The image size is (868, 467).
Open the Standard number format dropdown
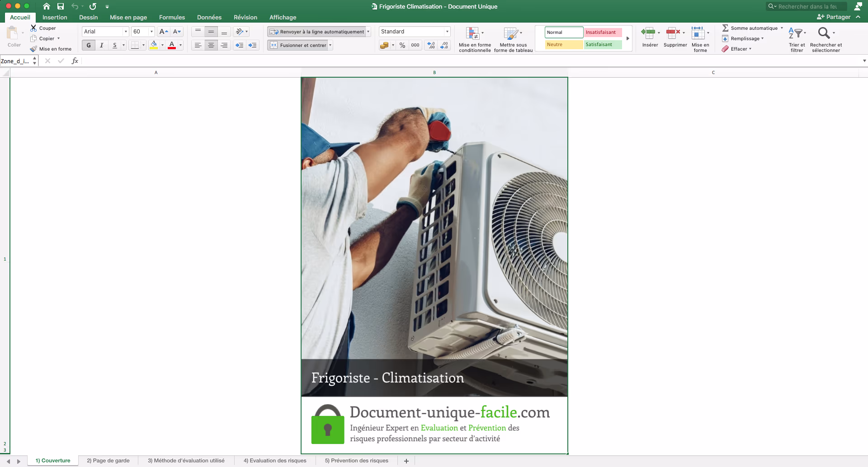(447, 32)
